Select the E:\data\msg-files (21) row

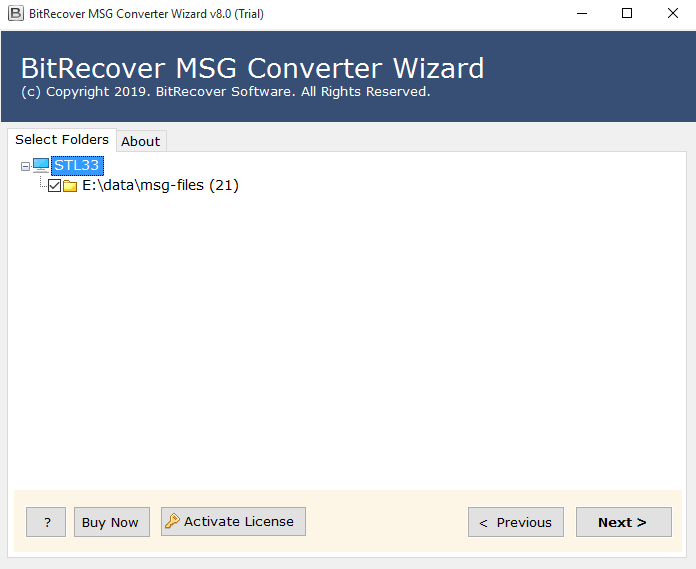[x=160, y=185]
